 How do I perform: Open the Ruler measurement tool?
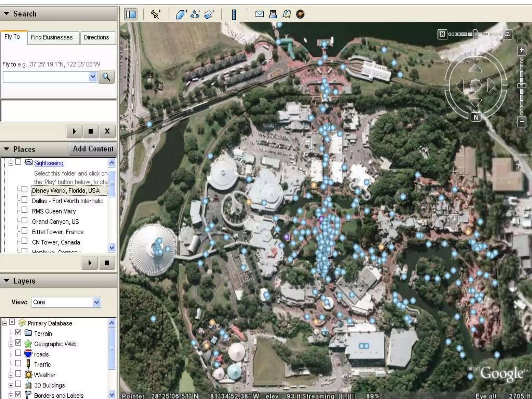pos(234,15)
